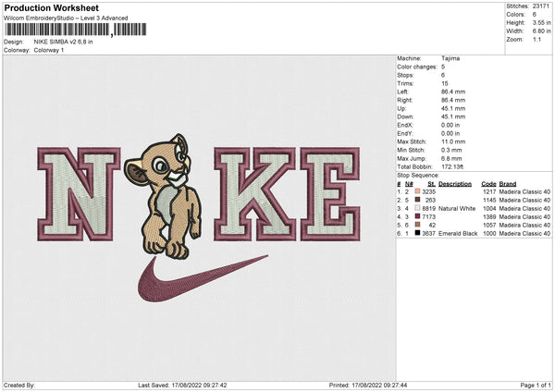Click the Max Jump value '6.8 mm'
Screen dimensions: 555x392
tap(451, 158)
